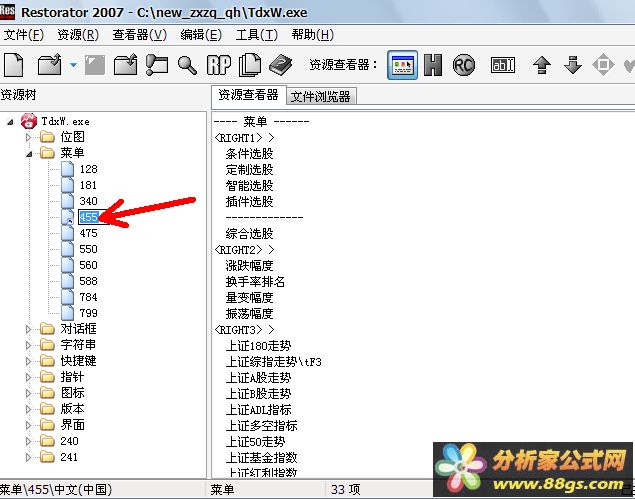635x499 pixels.
Task: Select menu resource 799
Action: point(88,313)
